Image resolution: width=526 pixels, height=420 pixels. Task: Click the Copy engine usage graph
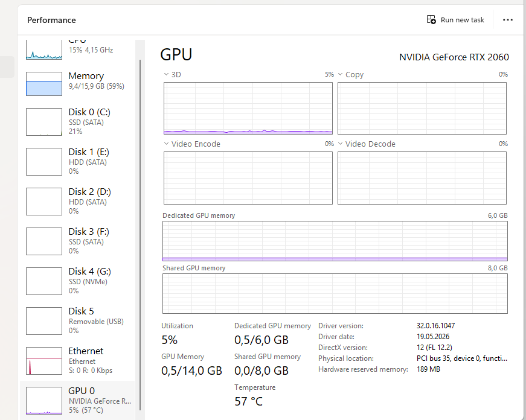(x=422, y=108)
